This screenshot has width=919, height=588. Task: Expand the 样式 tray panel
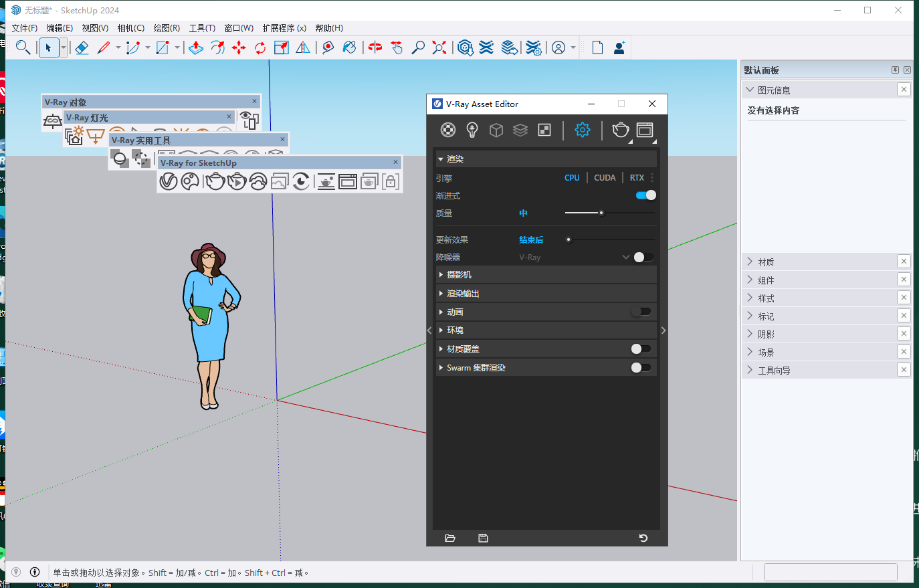pyautogui.click(x=819, y=298)
